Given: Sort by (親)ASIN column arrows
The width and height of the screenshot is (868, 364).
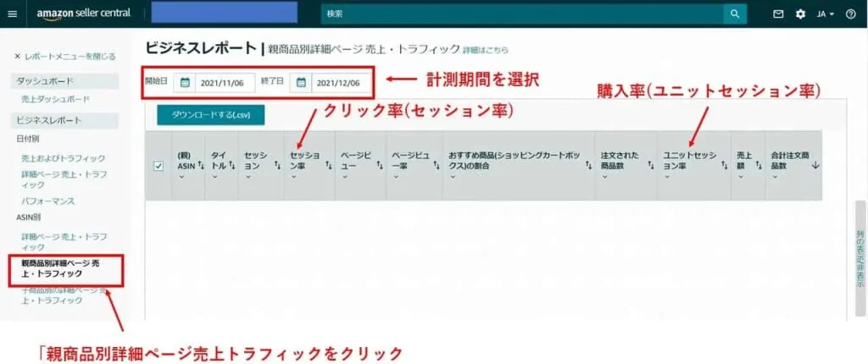Looking at the screenshot, I should tap(201, 165).
